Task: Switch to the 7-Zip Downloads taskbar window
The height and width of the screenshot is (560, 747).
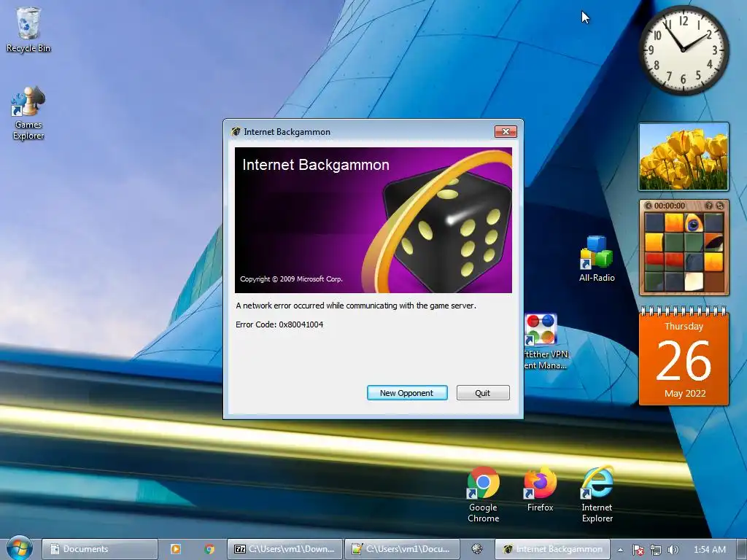Action: pyautogui.click(x=285, y=549)
